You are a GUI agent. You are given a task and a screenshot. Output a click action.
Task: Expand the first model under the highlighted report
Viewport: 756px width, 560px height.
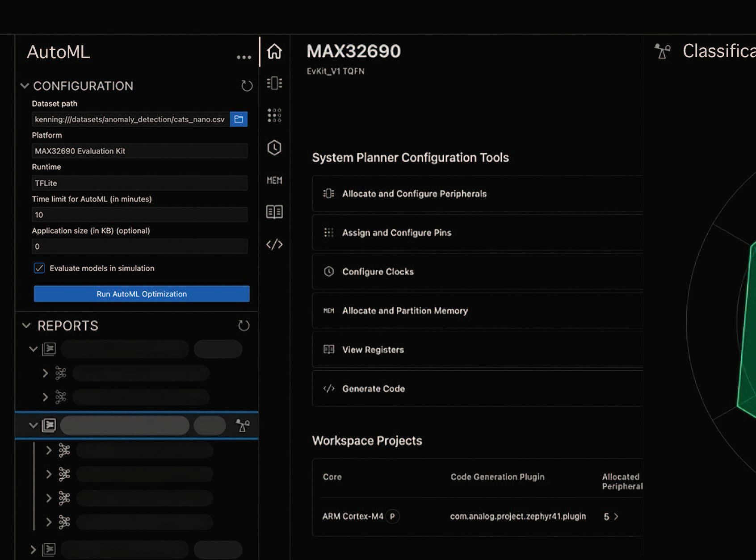pos(49,450)
